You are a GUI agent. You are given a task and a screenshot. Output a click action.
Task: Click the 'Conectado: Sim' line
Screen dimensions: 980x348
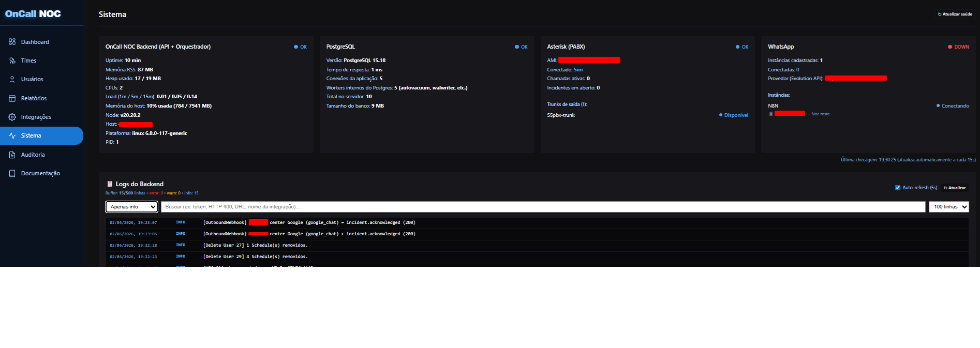(565, 70)
